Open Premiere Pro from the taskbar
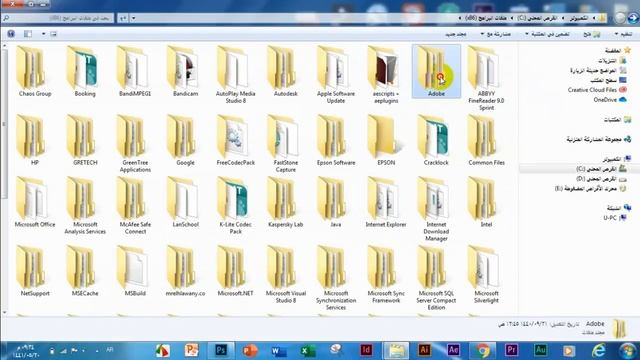This screenshot has width=640, height=360. pyautogui.click(x=511, y=350)
